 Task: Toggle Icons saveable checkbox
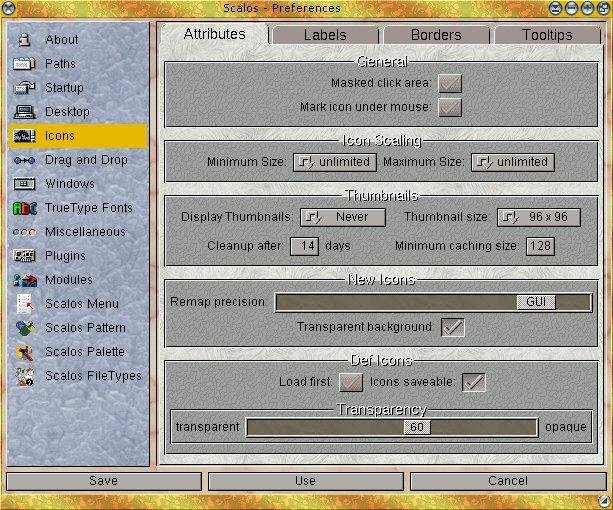click(474, 382)
